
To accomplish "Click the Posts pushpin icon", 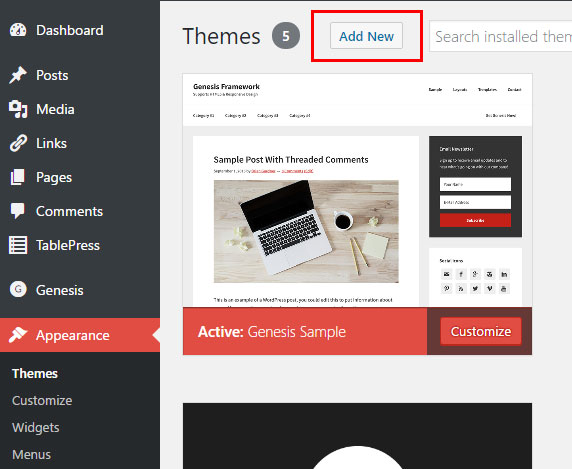I will tap(18, 75).
